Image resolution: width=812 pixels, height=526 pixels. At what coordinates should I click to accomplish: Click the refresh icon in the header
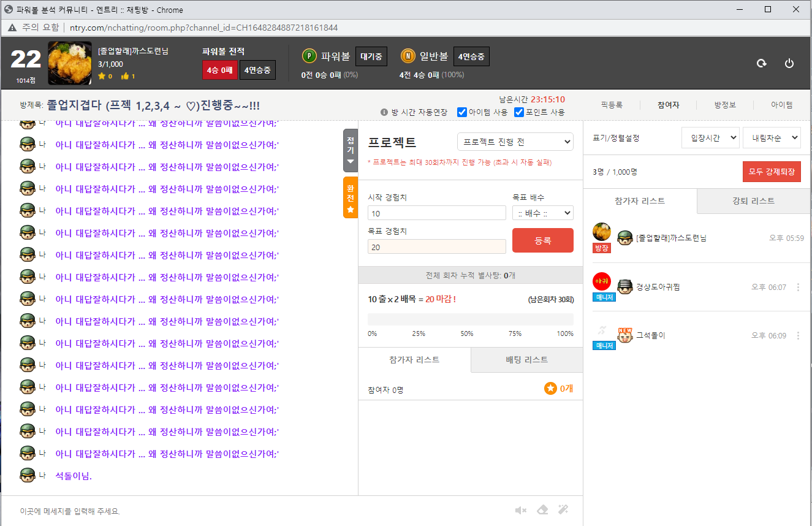click(x=761, y=63)
